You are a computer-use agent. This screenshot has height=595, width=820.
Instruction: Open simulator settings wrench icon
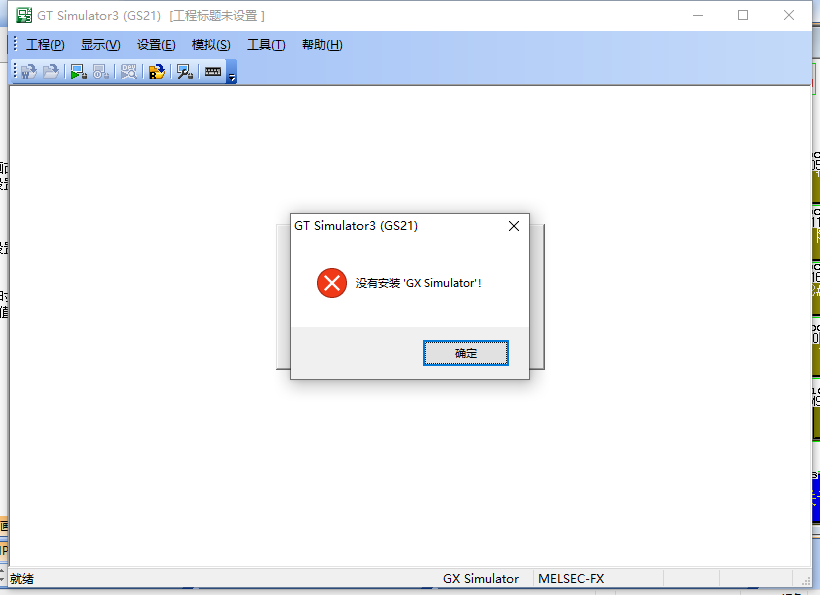[185, 72]
